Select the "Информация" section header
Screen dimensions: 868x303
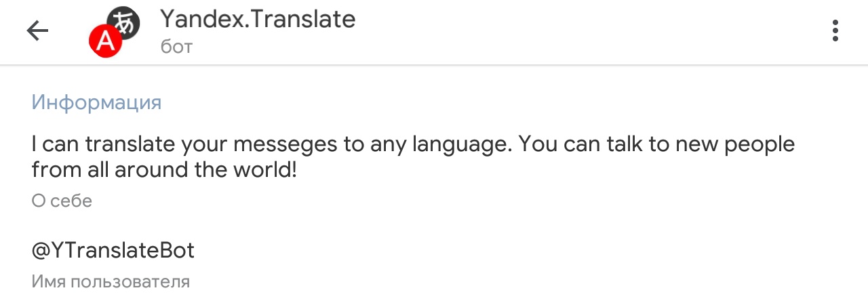[96, 103]
